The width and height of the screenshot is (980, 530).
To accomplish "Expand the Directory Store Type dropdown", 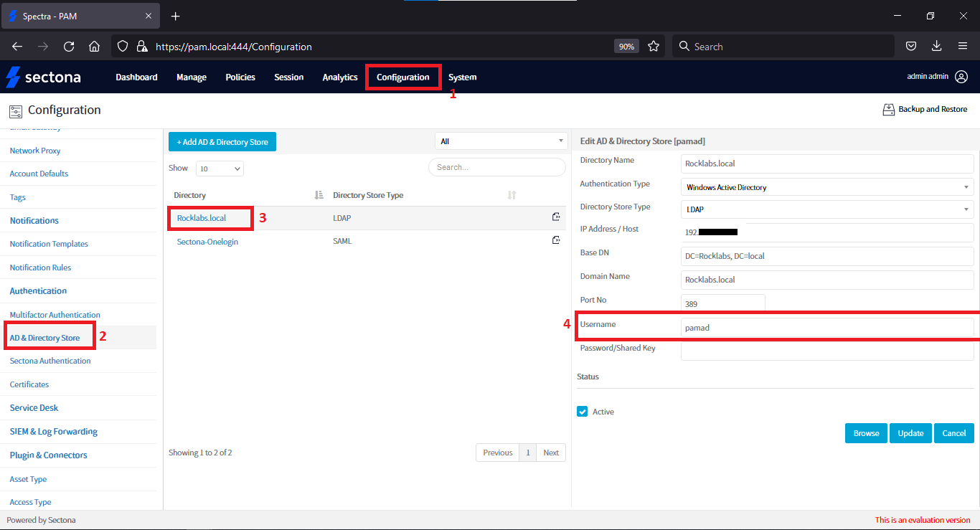I will 826,209.
